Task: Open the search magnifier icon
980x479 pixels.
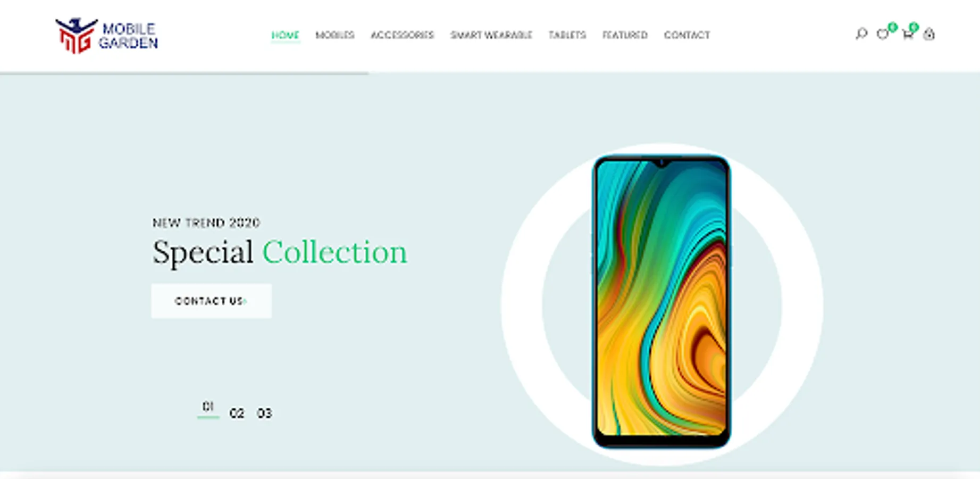Action: click(x=861, y=35)
